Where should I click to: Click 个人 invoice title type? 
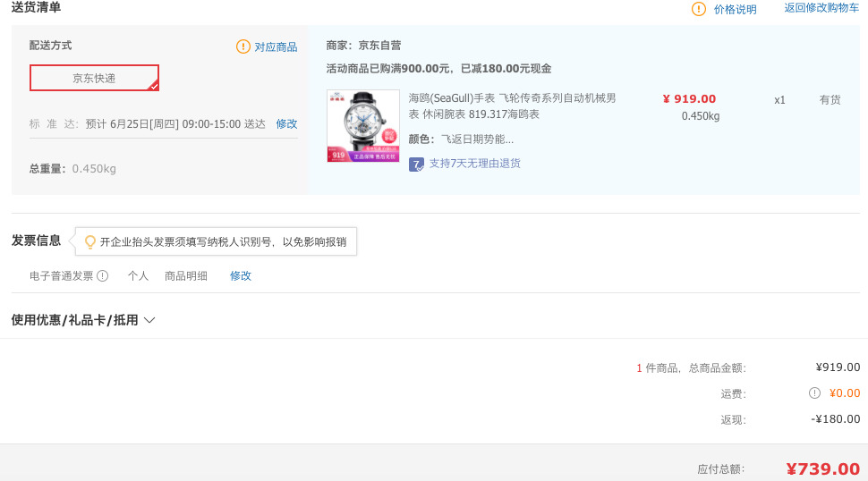coord(138,276)
